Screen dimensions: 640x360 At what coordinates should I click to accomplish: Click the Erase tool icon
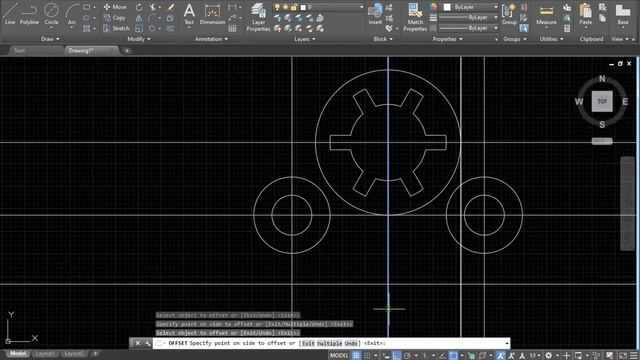click(x=171, y=7)
